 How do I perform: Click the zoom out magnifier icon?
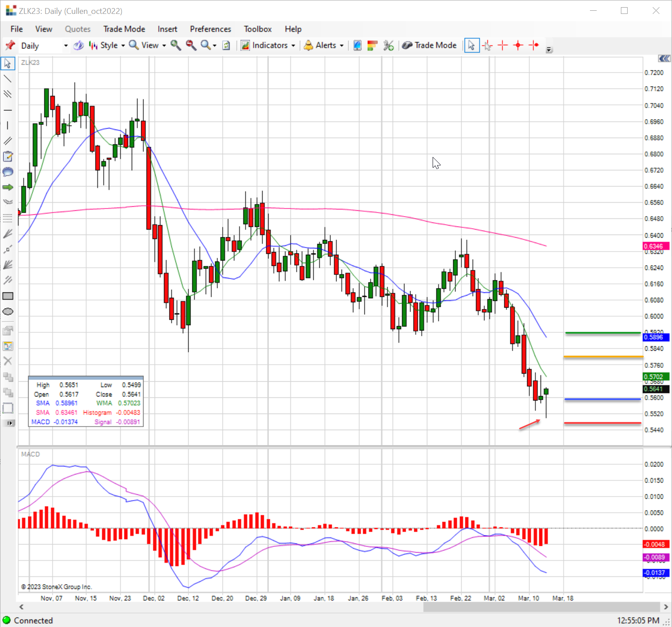pyautogui.click(x=191, y=45)
